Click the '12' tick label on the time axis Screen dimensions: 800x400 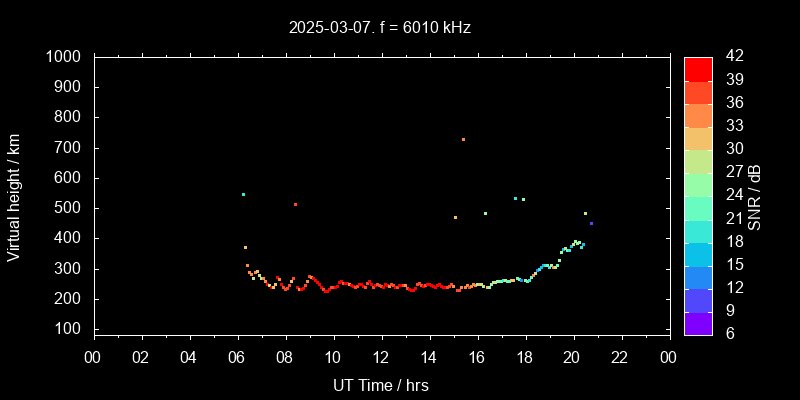pyautogui.click(x=381, y=357)
